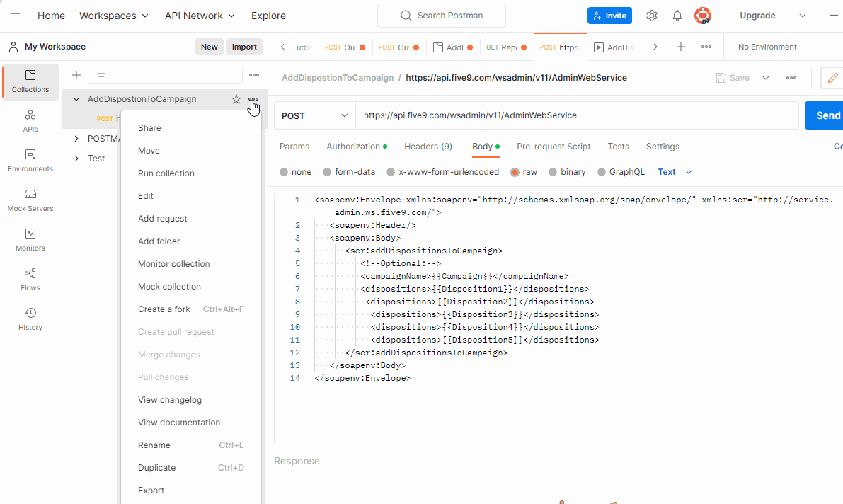Open a new request tab with the plus
Screen dimensions: 843x504
coord(681,47)
